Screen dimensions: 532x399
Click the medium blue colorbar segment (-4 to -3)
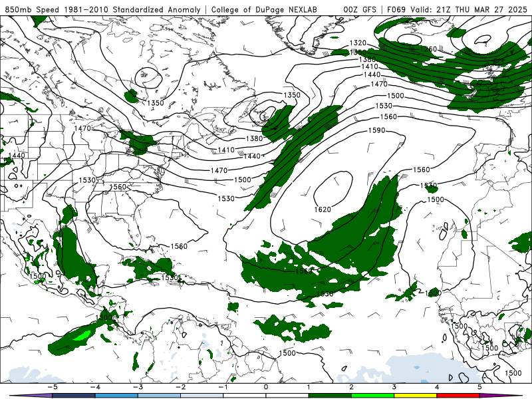tap(116, 396)
